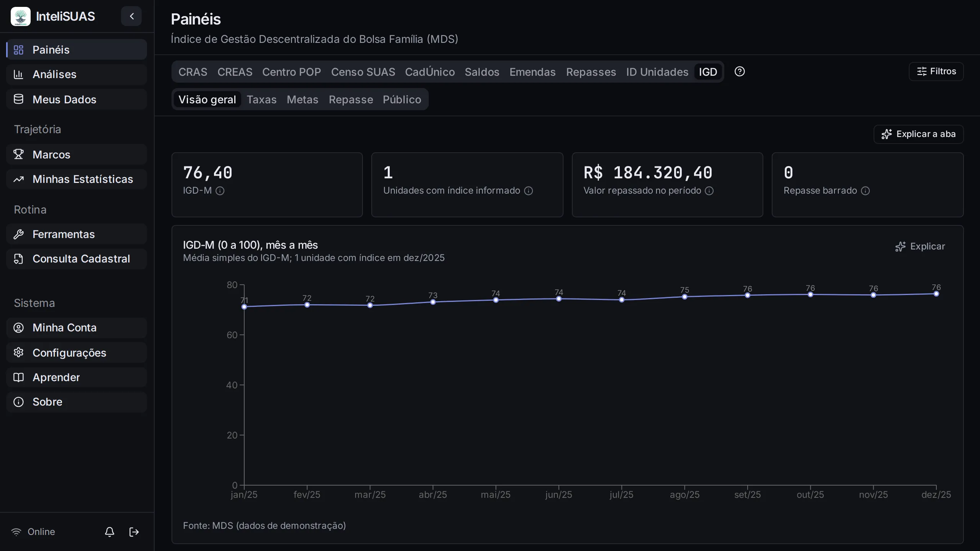Image resolution: width=980 pixels, height=551 pixels.
Task: Switch to the CRAS tab
Action: pyautogui.click(x=193, y=72)
